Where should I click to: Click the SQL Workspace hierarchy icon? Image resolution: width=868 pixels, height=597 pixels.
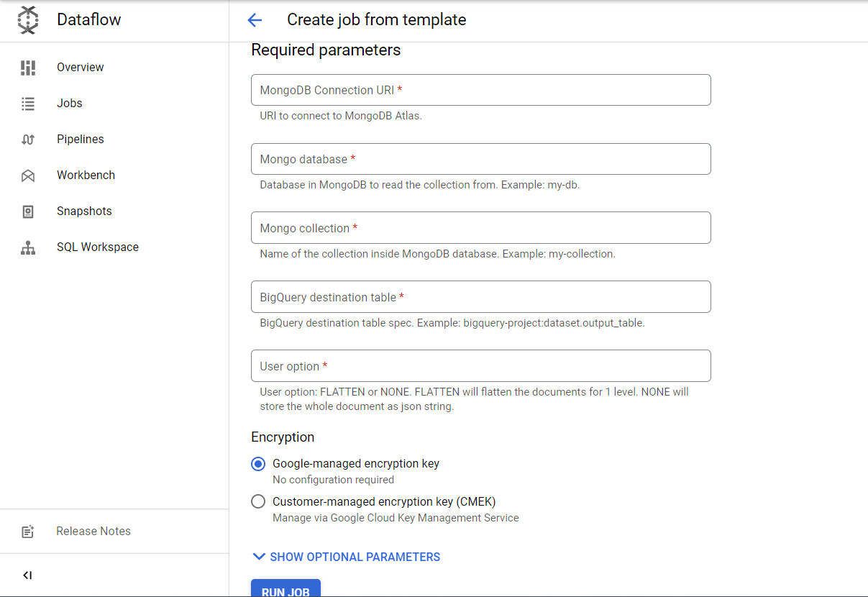click(28, 247)
